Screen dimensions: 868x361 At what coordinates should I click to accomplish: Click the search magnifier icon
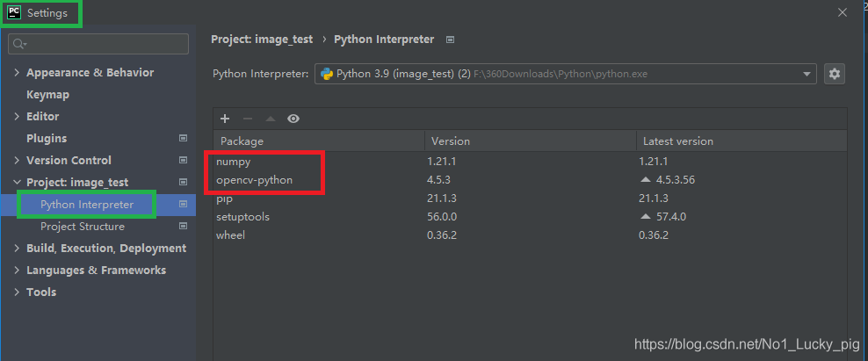[x=19, y=44]
